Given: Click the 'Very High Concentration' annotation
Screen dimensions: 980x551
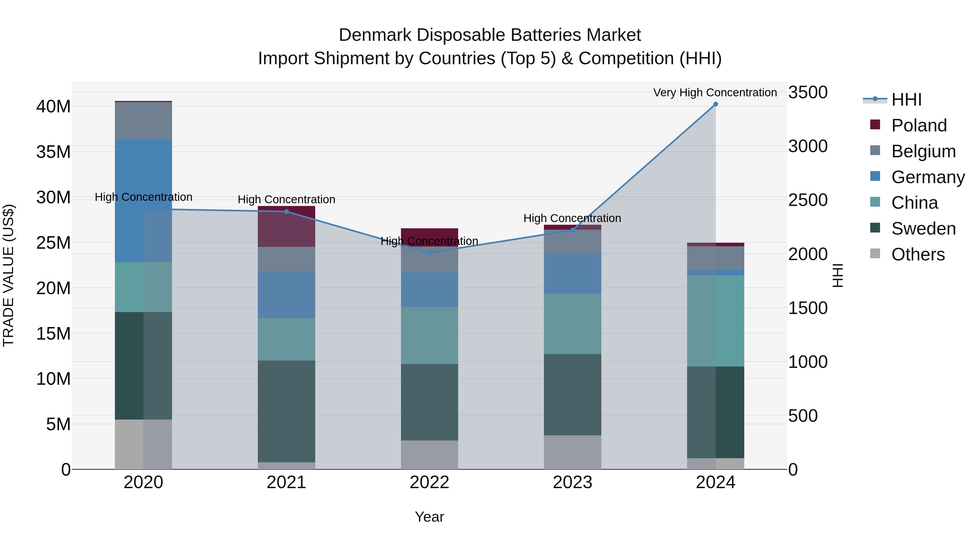Looking at the screenshot, I should click(715, 93).
